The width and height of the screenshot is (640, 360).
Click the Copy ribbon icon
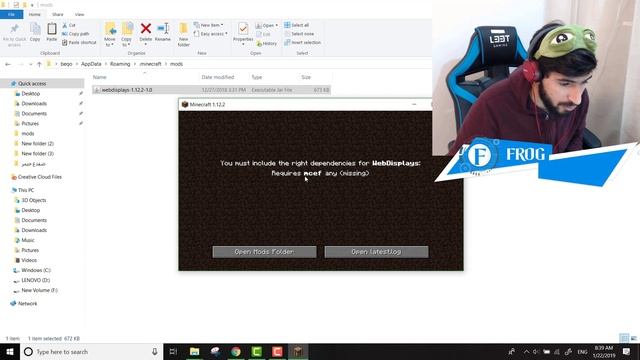pyautogui.click(x=35, y=32)
